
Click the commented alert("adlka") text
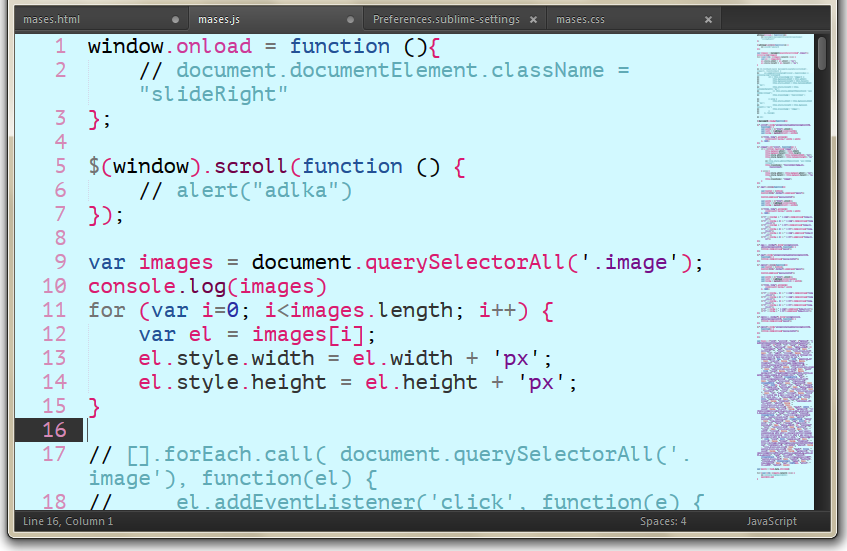(264, 191)
